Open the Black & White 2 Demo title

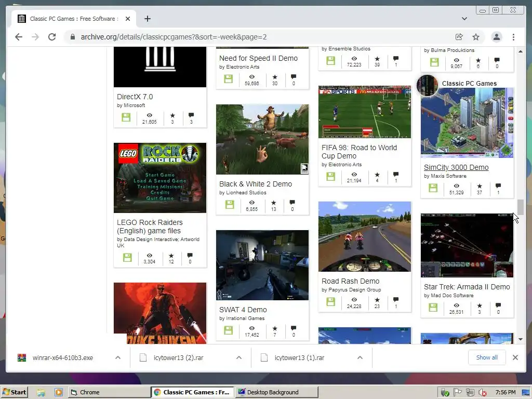pos(256,184)
